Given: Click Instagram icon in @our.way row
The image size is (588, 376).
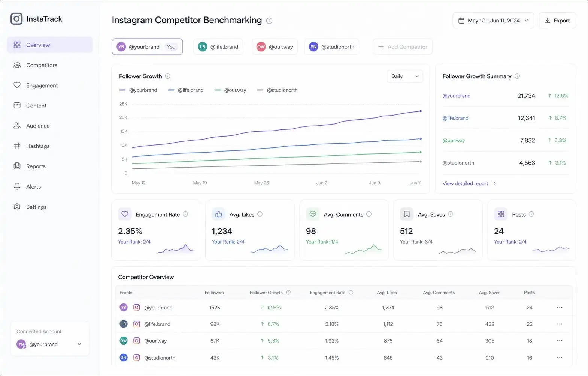Looking at the screenshot, I should [137, 341].
